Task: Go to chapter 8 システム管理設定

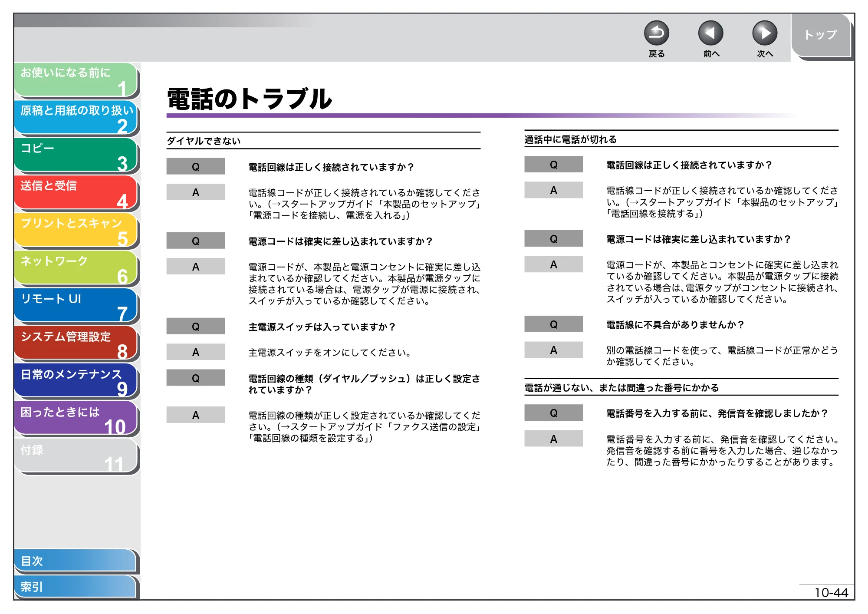Action: (76, 343)
